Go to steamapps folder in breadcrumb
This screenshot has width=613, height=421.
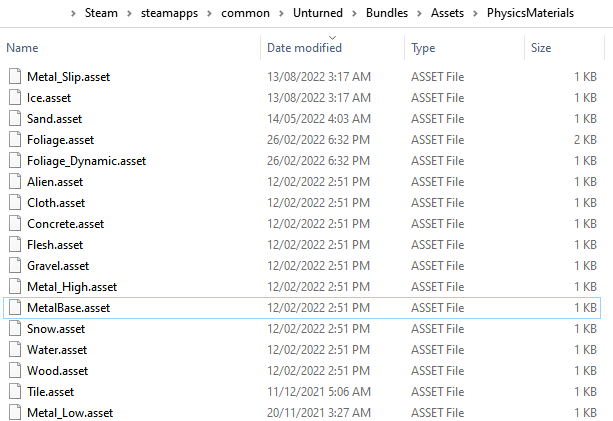(169, 14)
